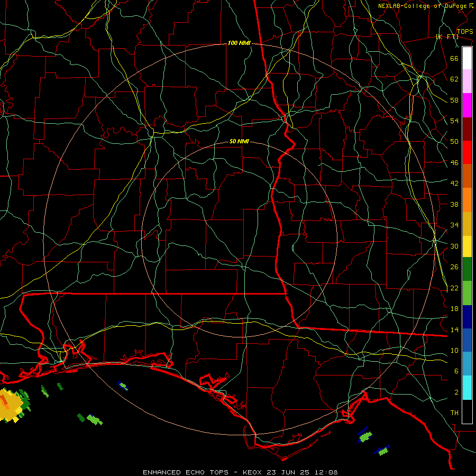The width and height of the screenshot is (476, 476).
Task: Select the maroon legend color band
Action: coord(467,129)
